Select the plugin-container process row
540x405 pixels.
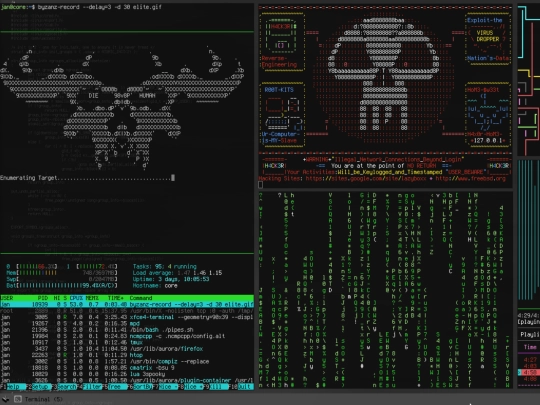coord(127,380)
